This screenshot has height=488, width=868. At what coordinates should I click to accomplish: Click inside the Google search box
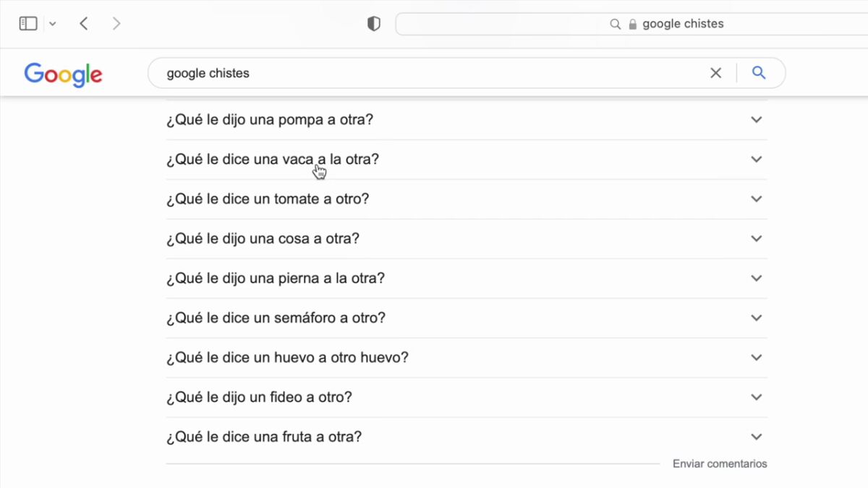pyautogui.click(x=434, y=73)
